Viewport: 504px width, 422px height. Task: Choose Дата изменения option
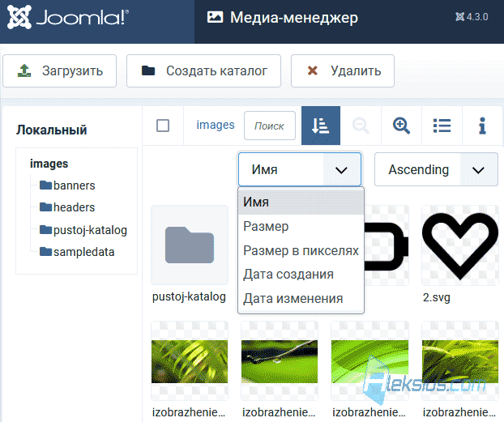click(x=301, y=299)
